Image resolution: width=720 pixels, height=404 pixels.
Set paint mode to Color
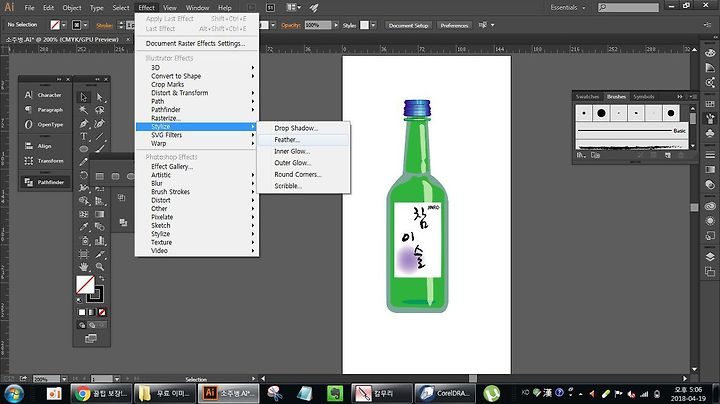click(82, 312)
